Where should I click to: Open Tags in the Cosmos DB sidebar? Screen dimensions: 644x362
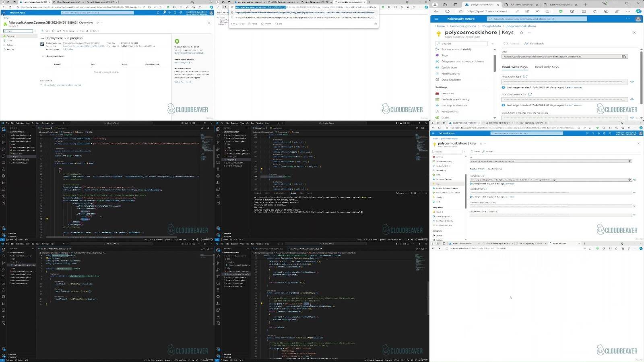[x=444, y=56]
